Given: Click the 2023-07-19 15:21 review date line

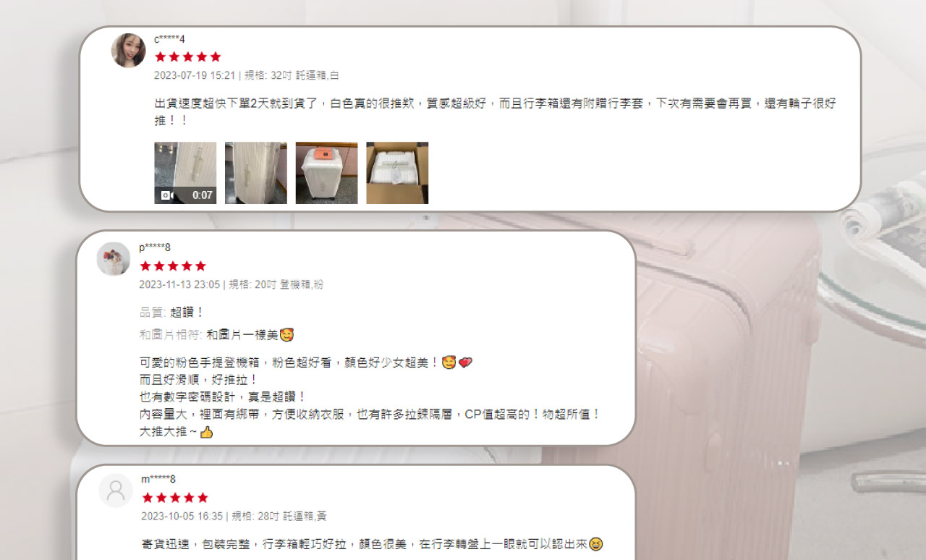Looking at the screenshot, I should [x=247, y=75].
